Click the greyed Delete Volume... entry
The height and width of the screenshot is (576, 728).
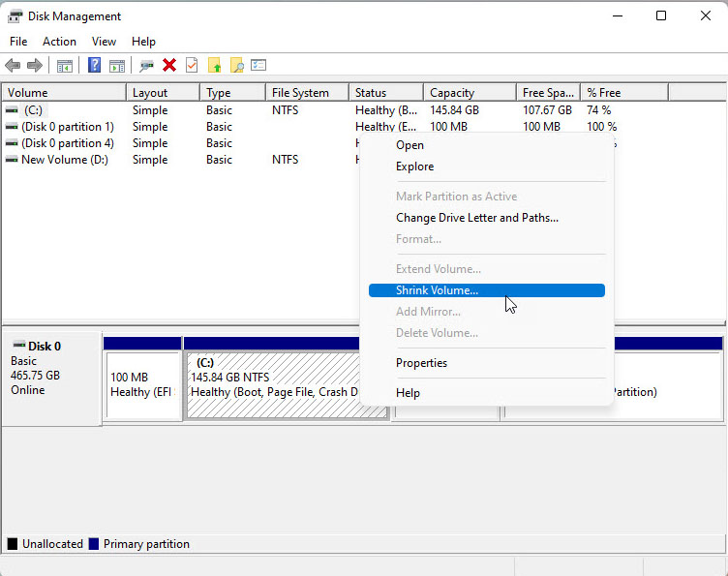coord(487,333)
